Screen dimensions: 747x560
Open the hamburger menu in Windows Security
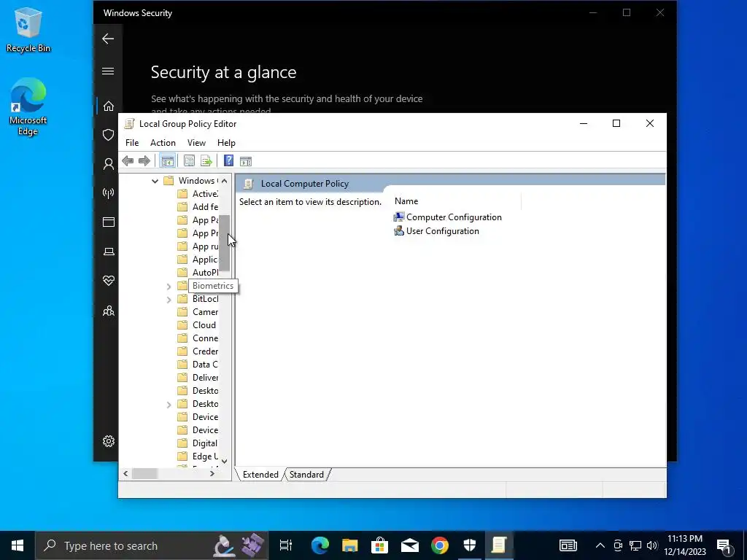point(108,71)
